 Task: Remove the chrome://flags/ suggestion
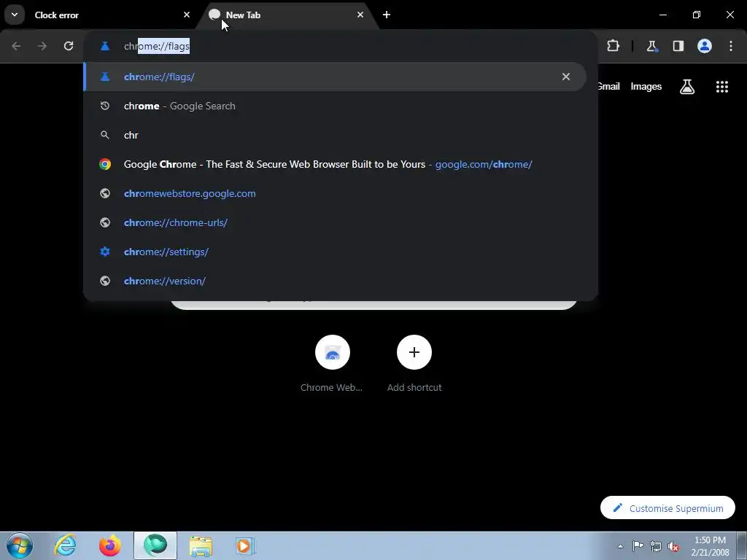tap(566, 77)
